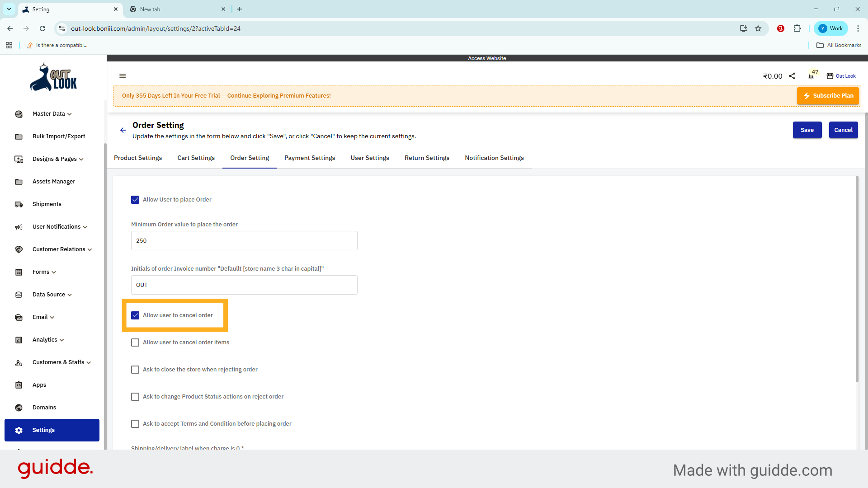Select the Domains globe icon

pos(19,408)
